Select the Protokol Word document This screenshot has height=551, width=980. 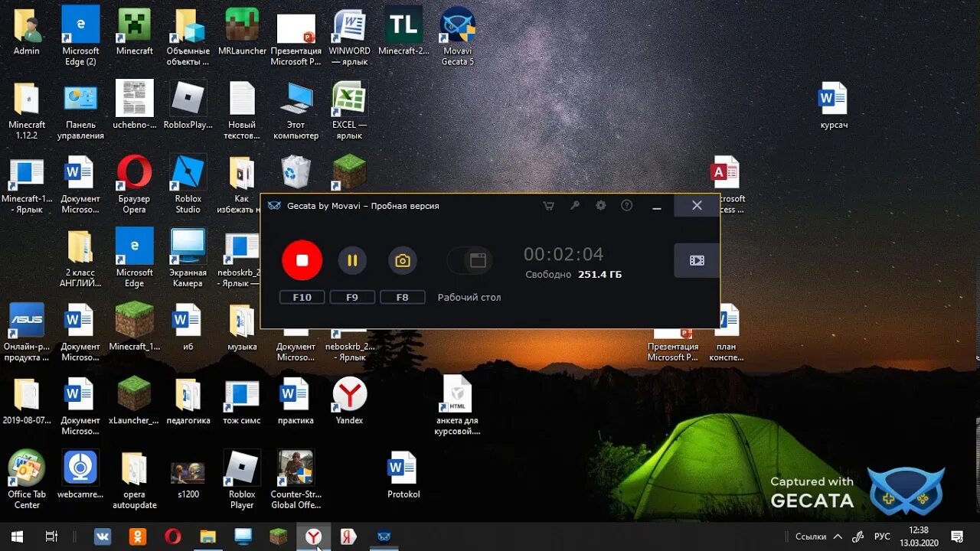[403, 474]
